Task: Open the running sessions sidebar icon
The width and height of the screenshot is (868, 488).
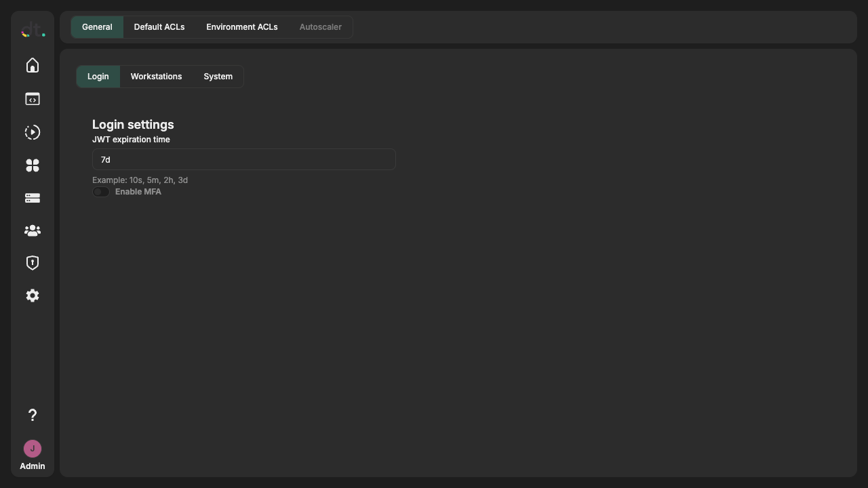Action: 32,132
